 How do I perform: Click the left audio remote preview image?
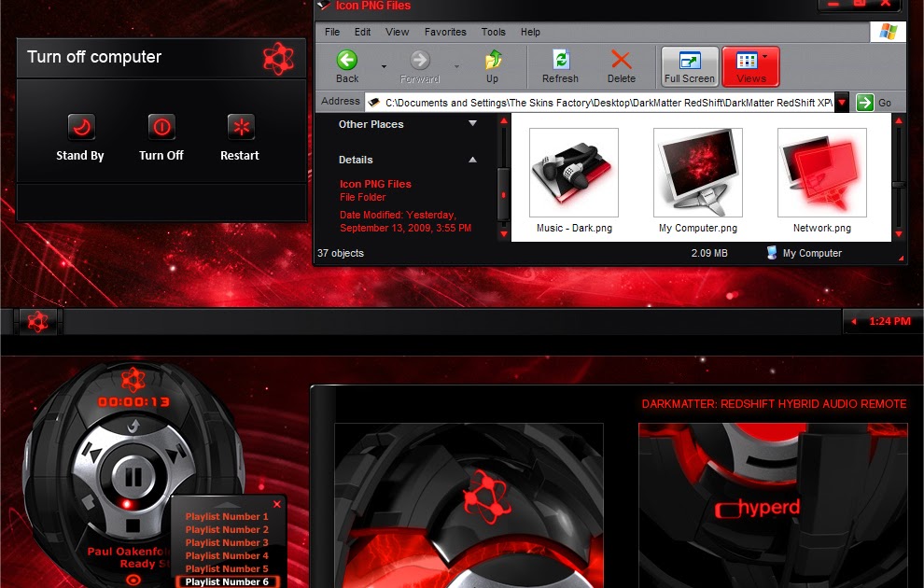(469, 505)
